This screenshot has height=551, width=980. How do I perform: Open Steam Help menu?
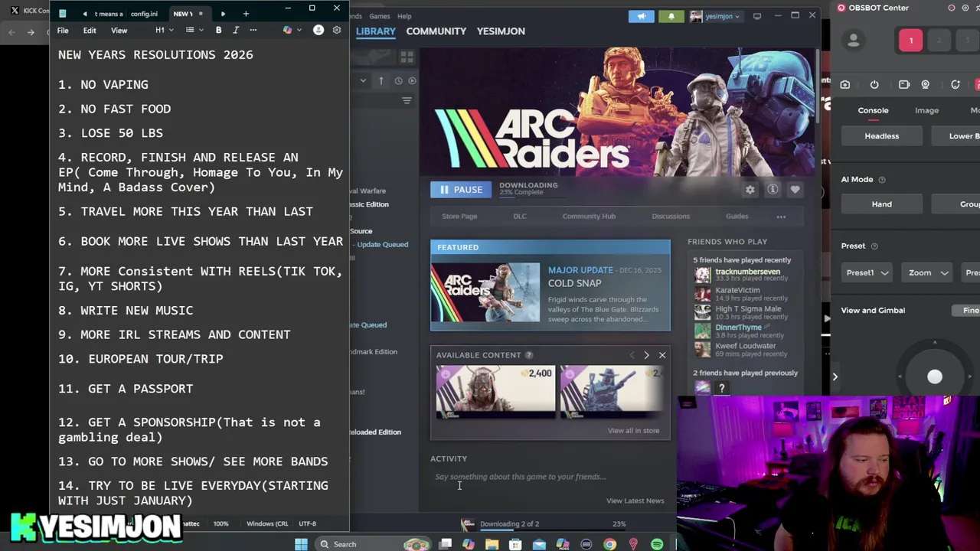click(x=404, y=16)
